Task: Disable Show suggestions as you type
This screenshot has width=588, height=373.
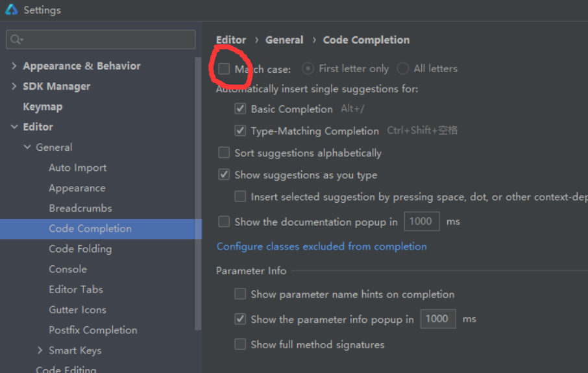Action: (224, 175)
